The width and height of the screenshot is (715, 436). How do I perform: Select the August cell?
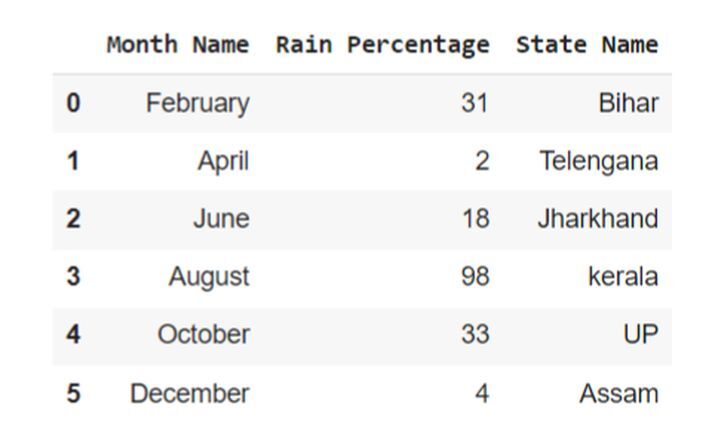click(x=208, y=277)
